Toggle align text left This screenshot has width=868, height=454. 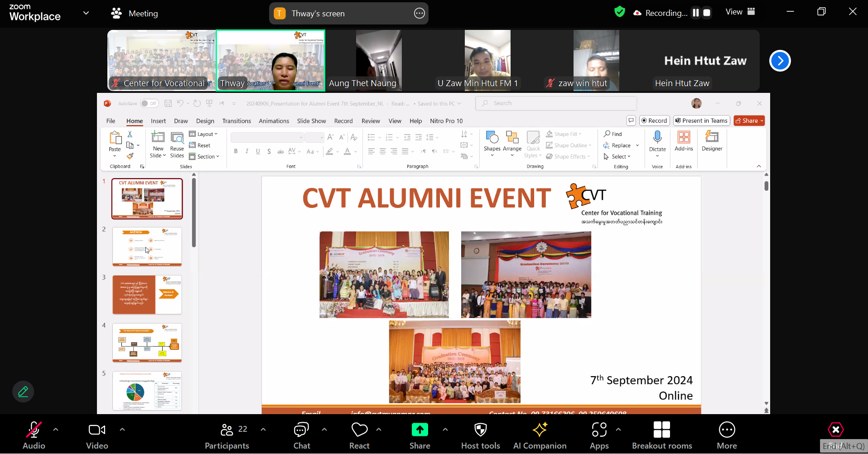[x=371, y=151]
